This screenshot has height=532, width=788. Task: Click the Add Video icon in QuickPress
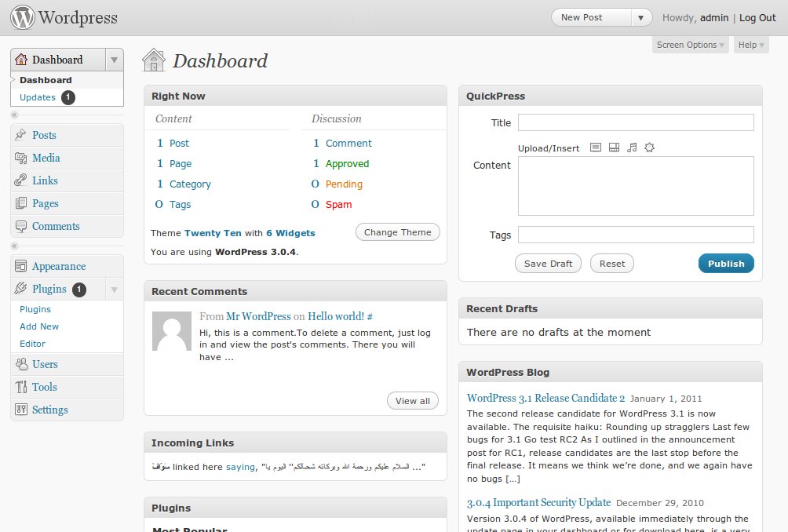tap(614, 148)
